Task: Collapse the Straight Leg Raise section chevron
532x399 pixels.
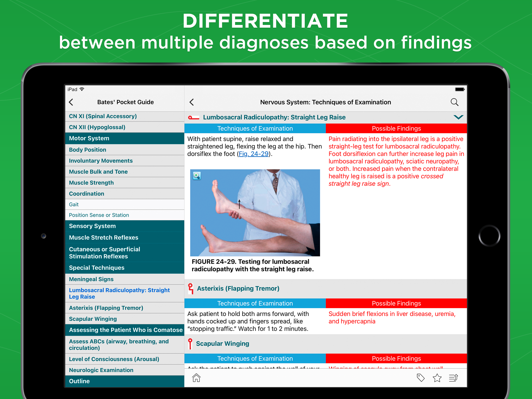Action: click(x=458, y=117)
